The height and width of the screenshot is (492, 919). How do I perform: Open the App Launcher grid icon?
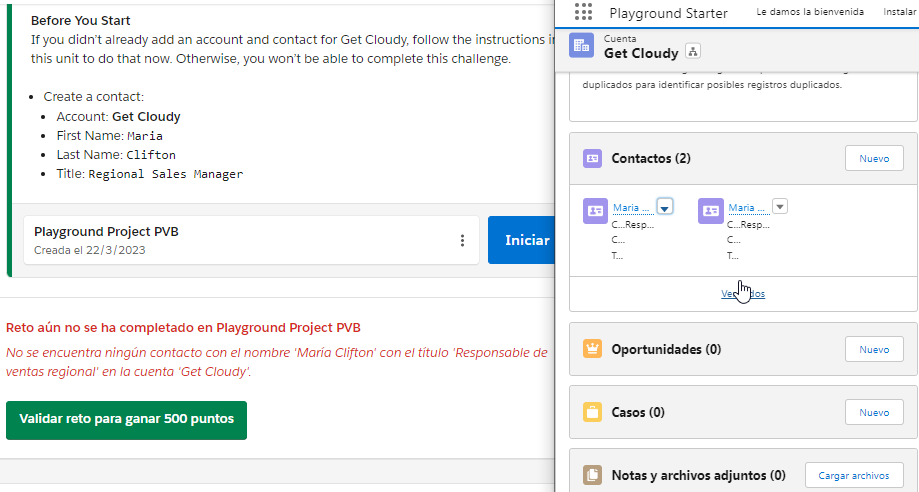point(583,13)
